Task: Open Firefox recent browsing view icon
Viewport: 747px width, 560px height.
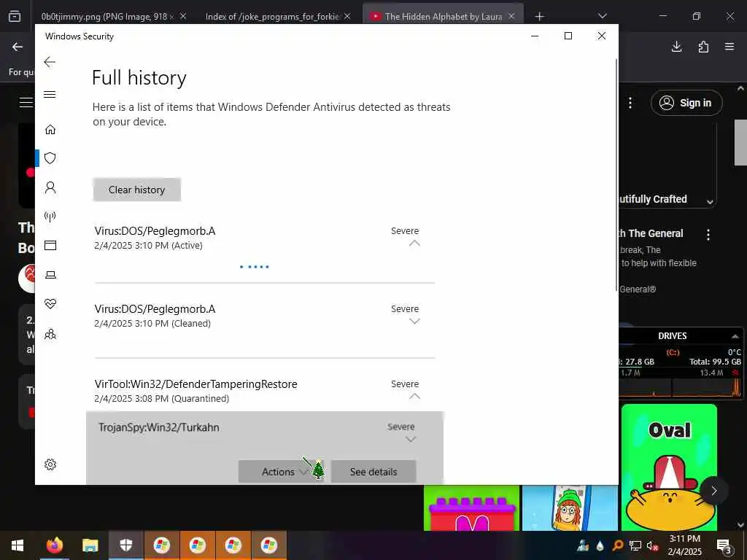Action: [15, 17]
